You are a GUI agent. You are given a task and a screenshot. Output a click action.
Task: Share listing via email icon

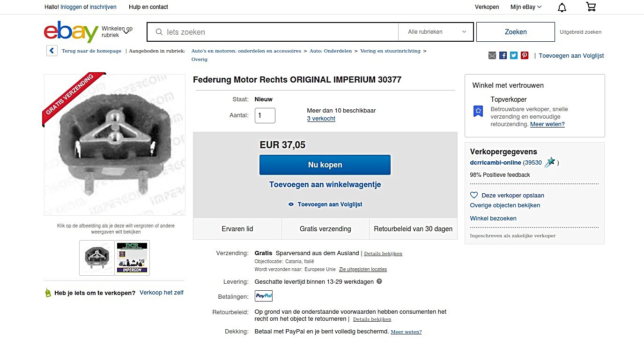pos(492,55)
